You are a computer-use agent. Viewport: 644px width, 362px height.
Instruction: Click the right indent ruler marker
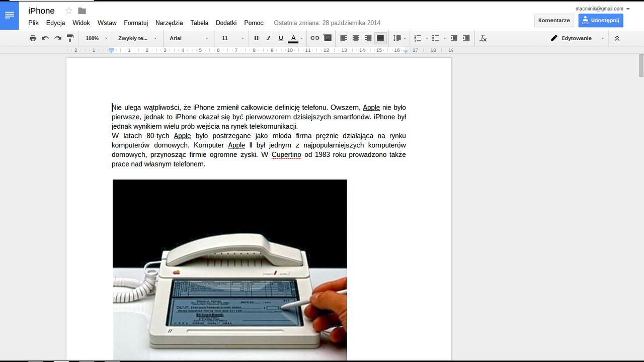tap(406, 51)
